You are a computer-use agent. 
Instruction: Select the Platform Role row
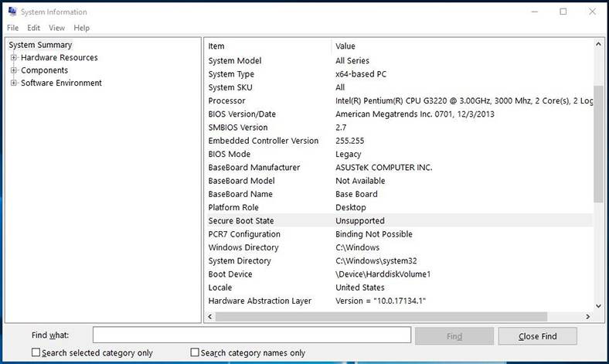(x=400, y=207)
